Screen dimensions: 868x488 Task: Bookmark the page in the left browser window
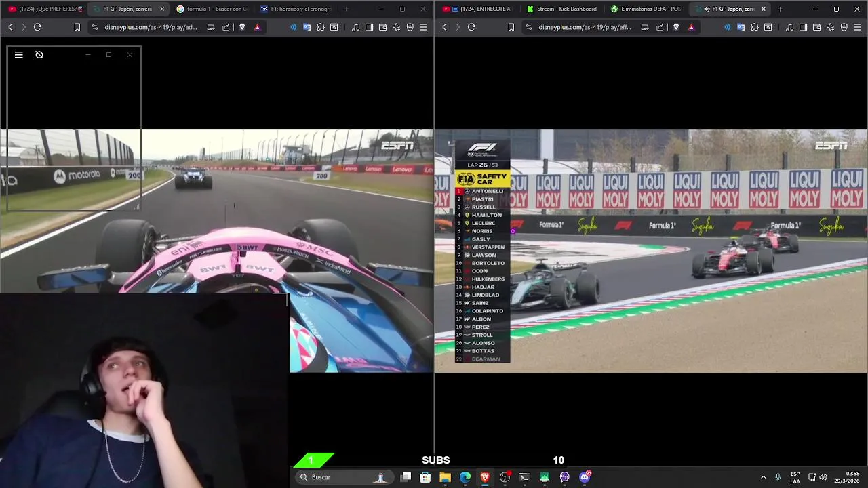coord(77,27)
